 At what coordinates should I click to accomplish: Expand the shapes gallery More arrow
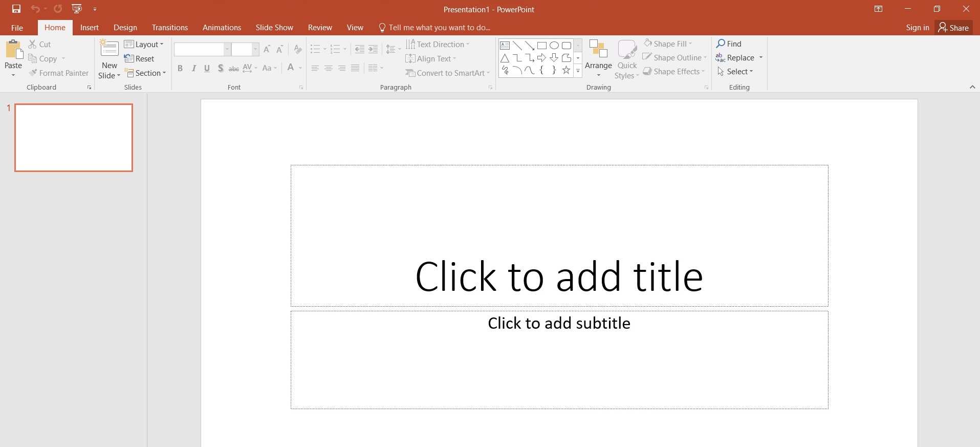point(578,71)
